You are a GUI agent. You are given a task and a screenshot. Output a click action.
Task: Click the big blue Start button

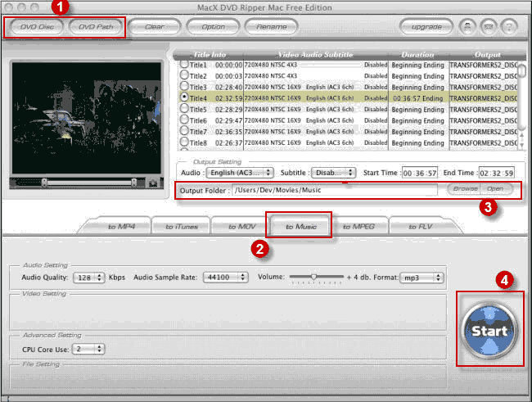pos(489,330)
